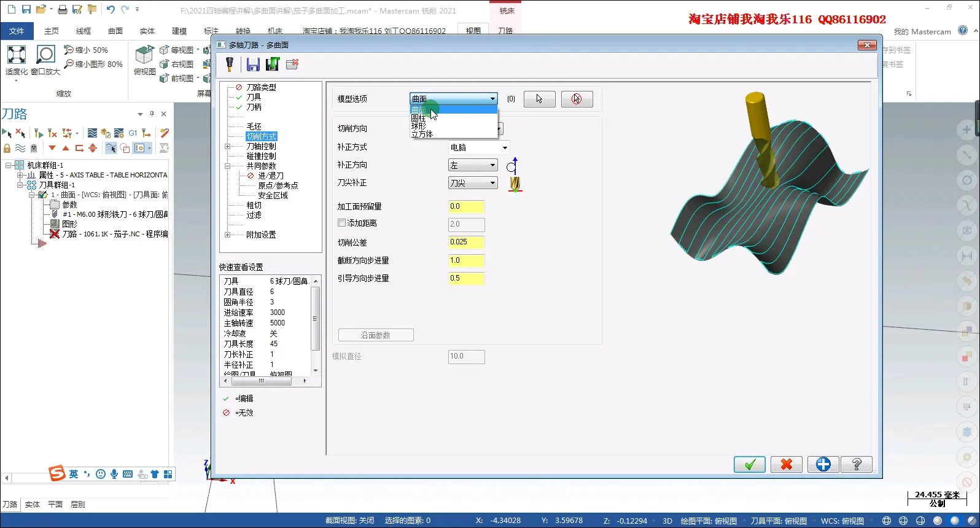
Task: Pin the 刀路 panel with pushpin
Action: tap(152, 114)
